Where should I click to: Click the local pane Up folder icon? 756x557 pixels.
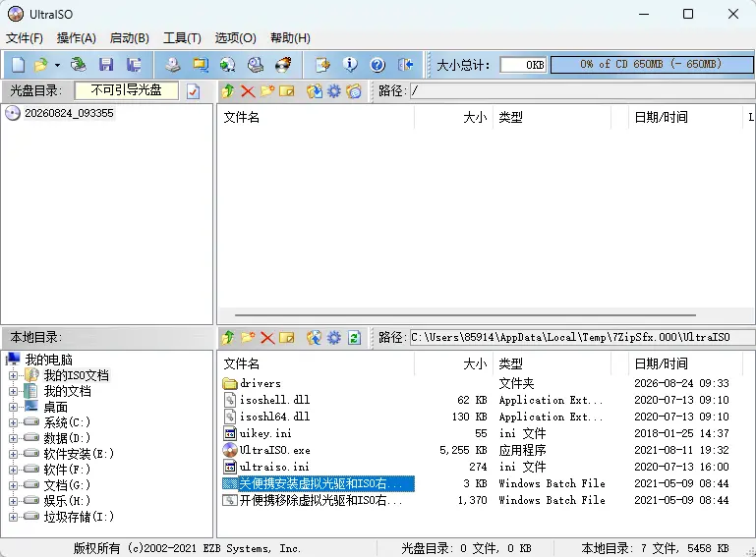click(228, 338)
